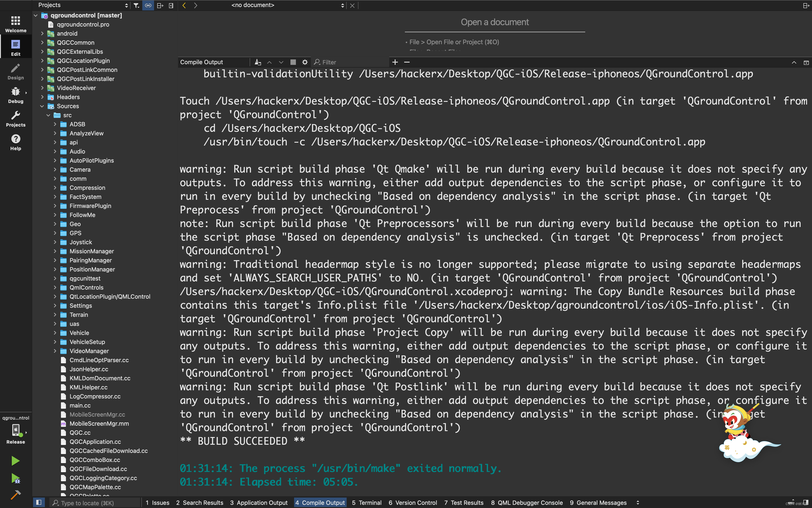The width and height of the screenshot is (812, 508).
Task: Split the Projects side panel
Action: (160, 5)
